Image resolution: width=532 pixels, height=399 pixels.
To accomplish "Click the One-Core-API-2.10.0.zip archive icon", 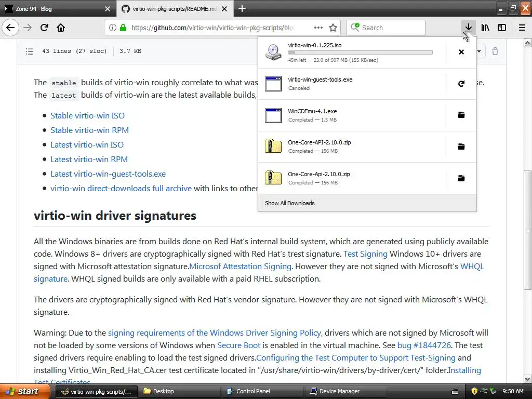I will pyautogui.click(x=273, y=146).
